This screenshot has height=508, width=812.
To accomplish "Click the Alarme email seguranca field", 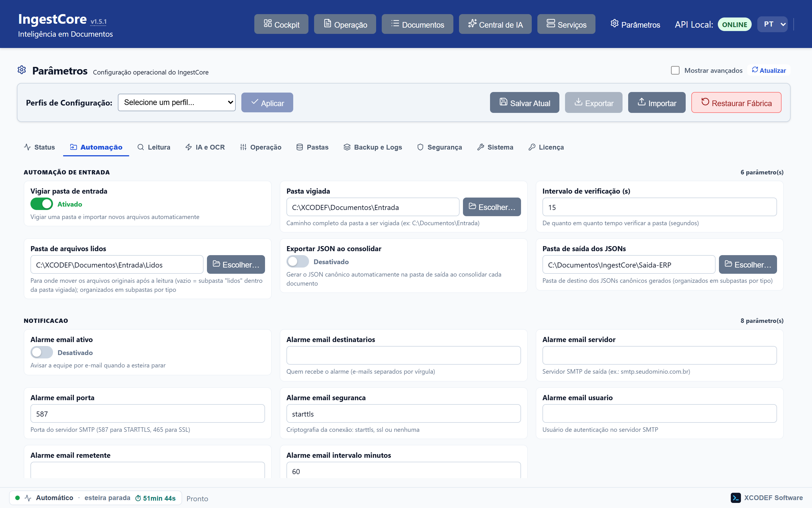I will pyautogui.click(x=404, y=413).
